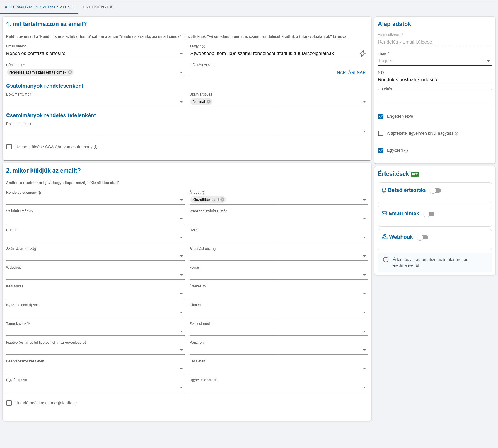Click the Automatizmus field 'Rendelés - Email küldése'

click(x=435, y=42)
